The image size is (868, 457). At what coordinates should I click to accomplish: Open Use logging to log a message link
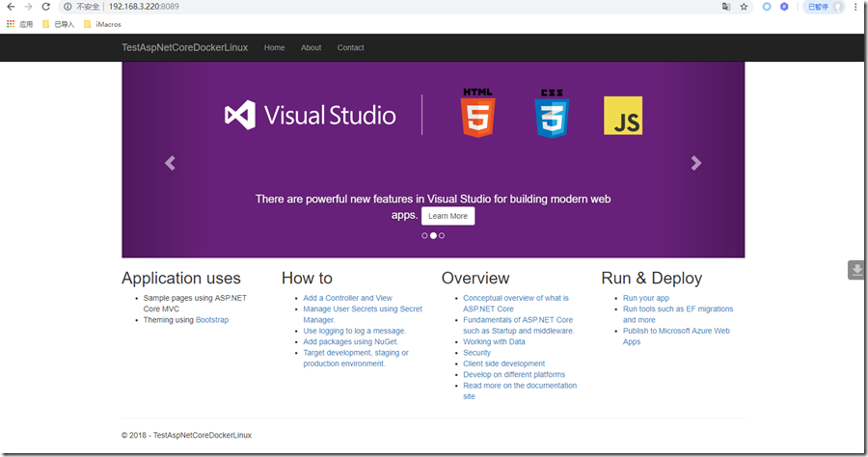click(354, 331)
